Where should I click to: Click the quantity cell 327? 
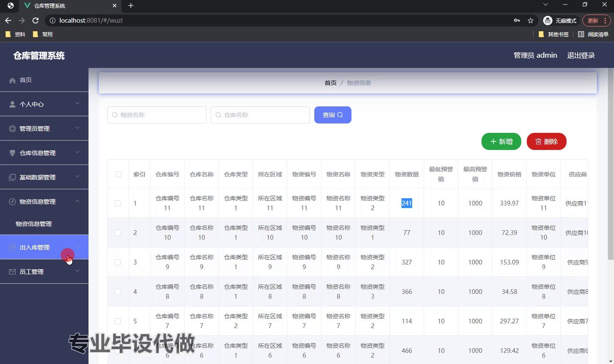[x=407, y=262]
